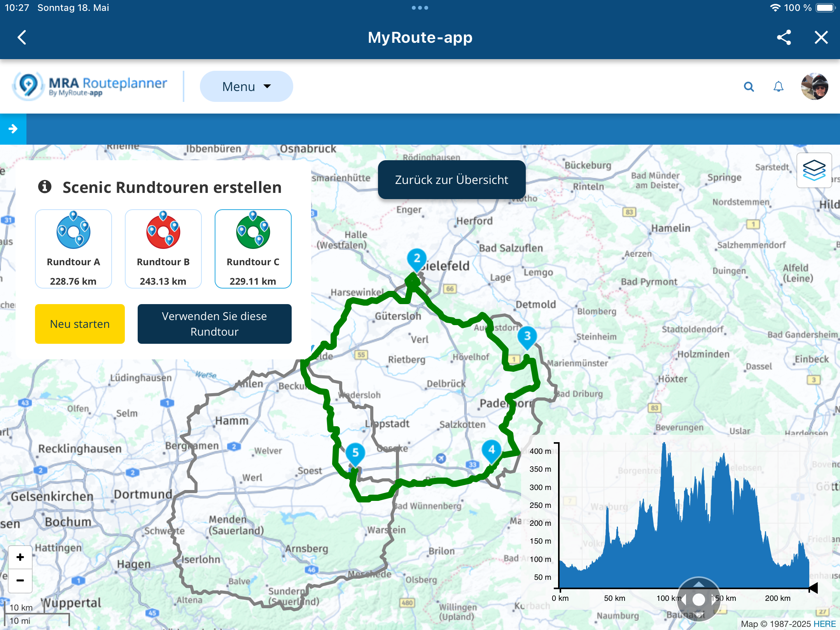Open the share icon in header
Image resolution: width=840 pixels, height=630 pixels.
tap(784, 38)
